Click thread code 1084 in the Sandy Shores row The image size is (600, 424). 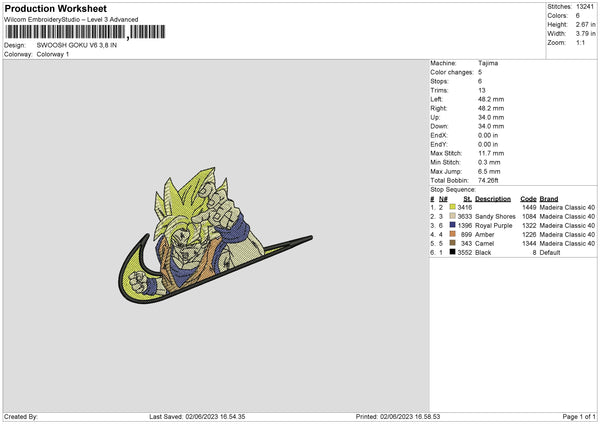point(530,217)
